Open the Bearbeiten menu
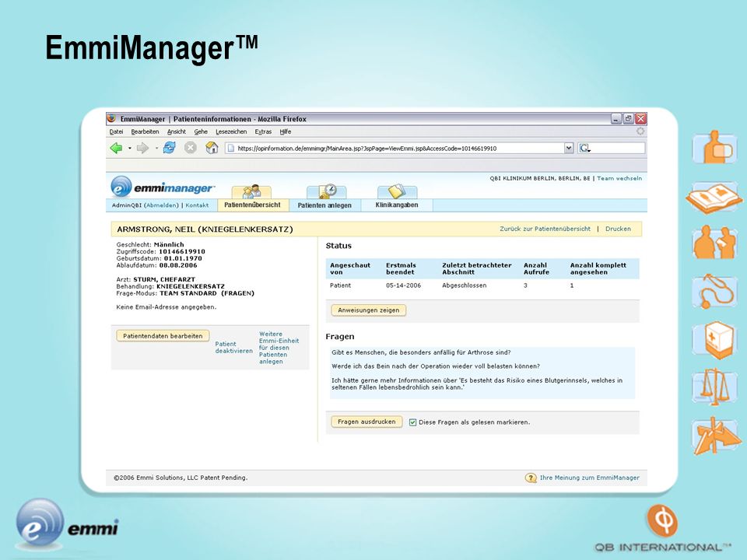The height and width of the screenshot is (560, 747). tap(145, 131)
